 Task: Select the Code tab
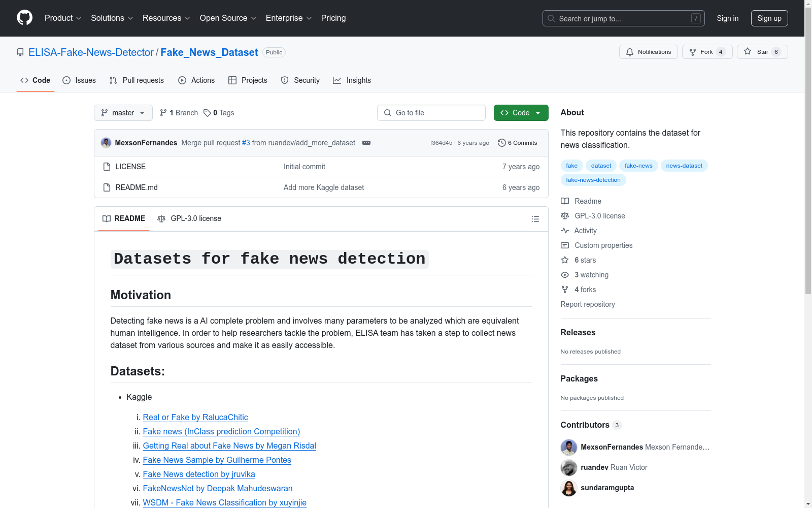(36, 80)
